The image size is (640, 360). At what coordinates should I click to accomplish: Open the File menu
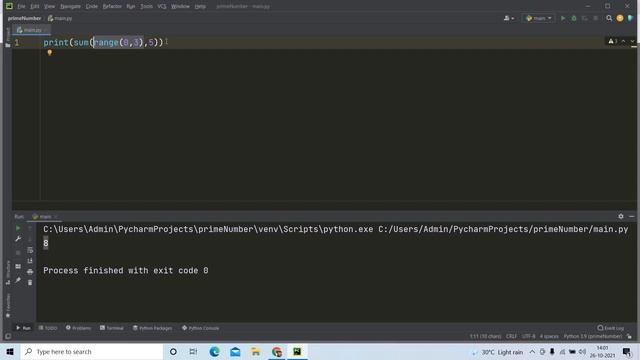(21, 7)
